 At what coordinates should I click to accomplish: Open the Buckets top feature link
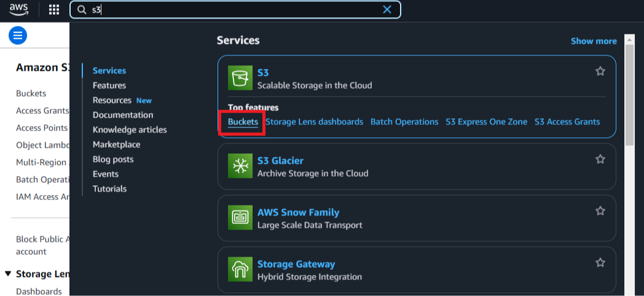click(243, 122)
